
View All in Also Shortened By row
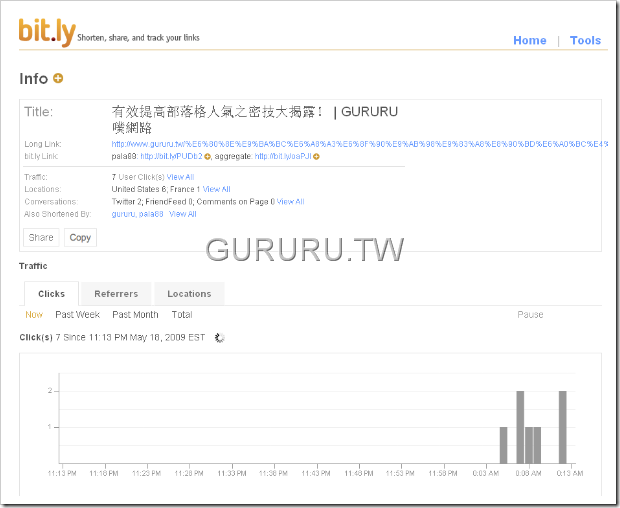click(182, 214)
